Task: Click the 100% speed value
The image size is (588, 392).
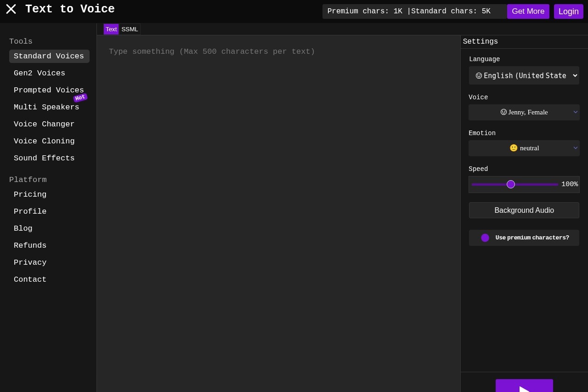Action: click(570, 184)
